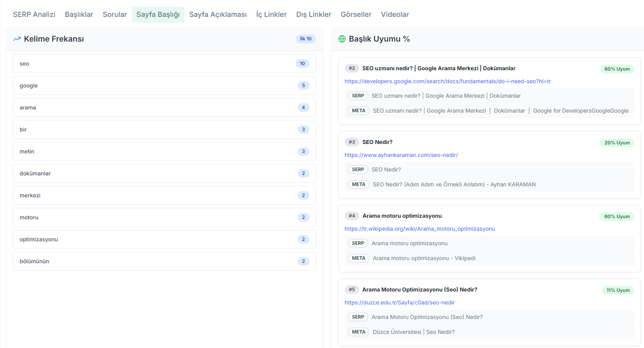Select the 'dokümanlar' keyword row
644x348 pixels.
(x=165, y=173)
